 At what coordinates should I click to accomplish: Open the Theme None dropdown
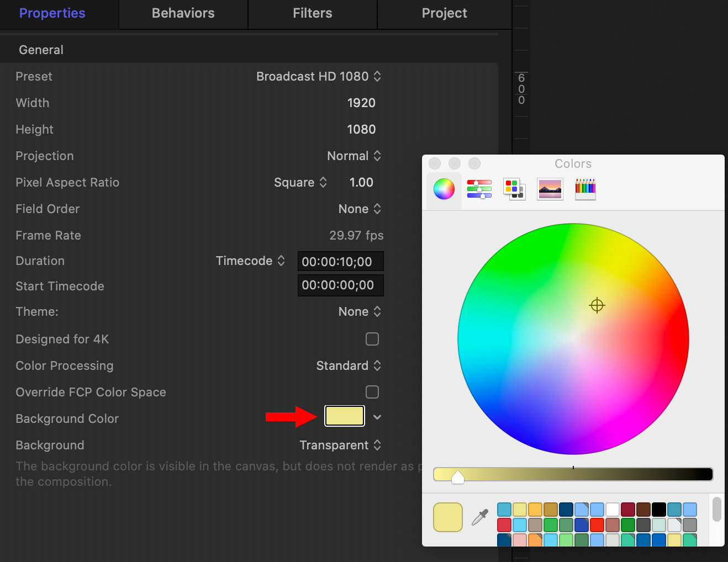point(360,311)
